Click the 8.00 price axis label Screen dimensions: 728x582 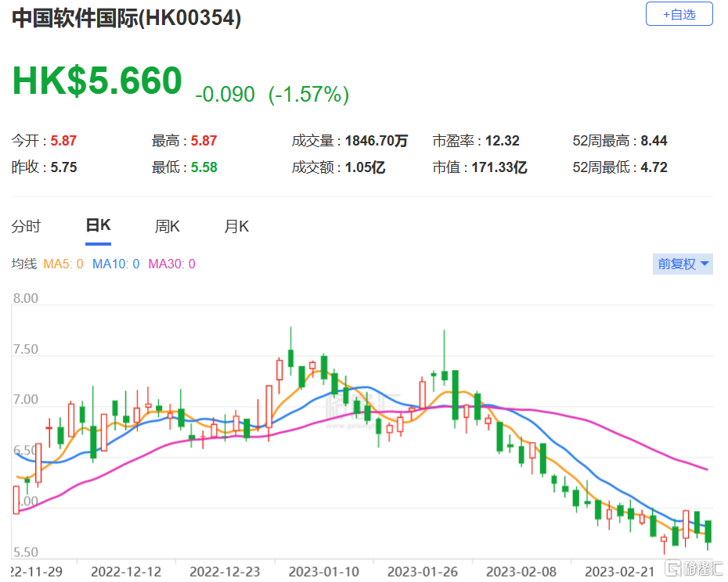pyautogui.click(x=26, y=298)
